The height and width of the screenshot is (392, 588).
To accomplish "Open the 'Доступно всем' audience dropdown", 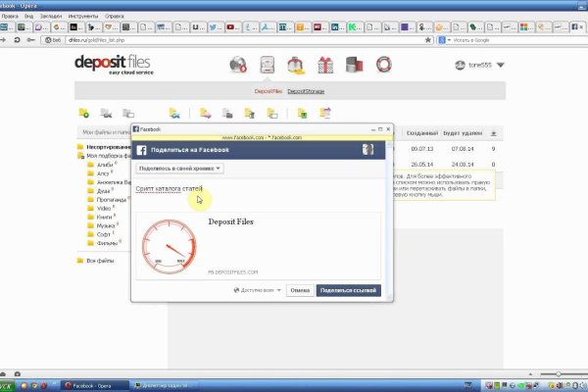I will pos(259,290).
